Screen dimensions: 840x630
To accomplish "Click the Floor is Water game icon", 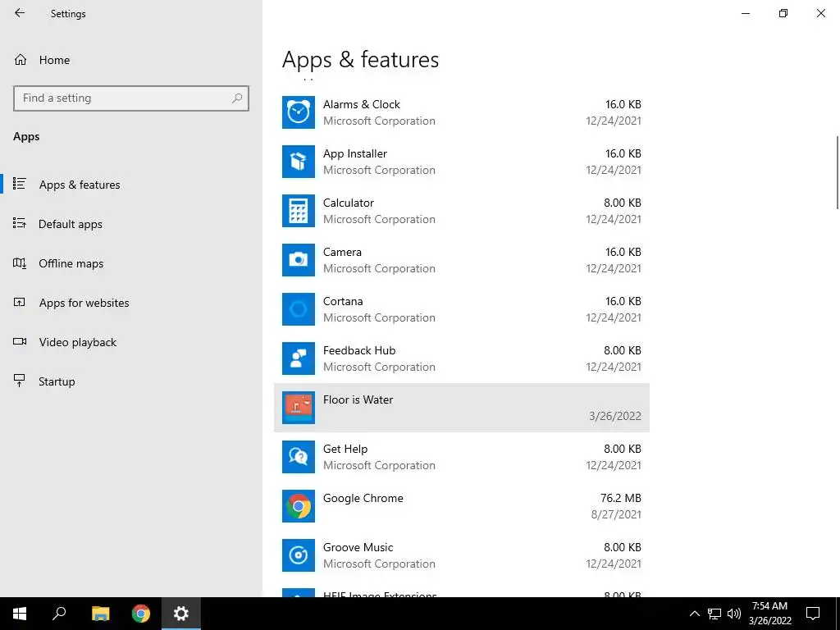I will (299, 409).
